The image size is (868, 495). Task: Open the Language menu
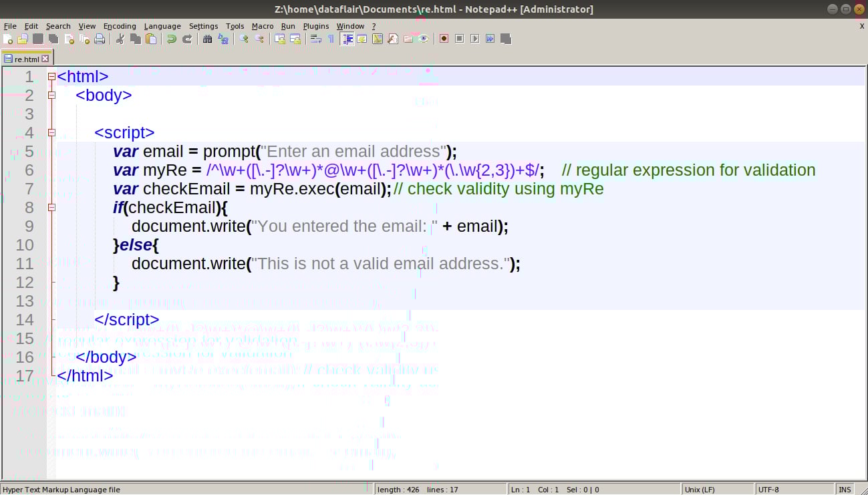[x=162, y=26]
